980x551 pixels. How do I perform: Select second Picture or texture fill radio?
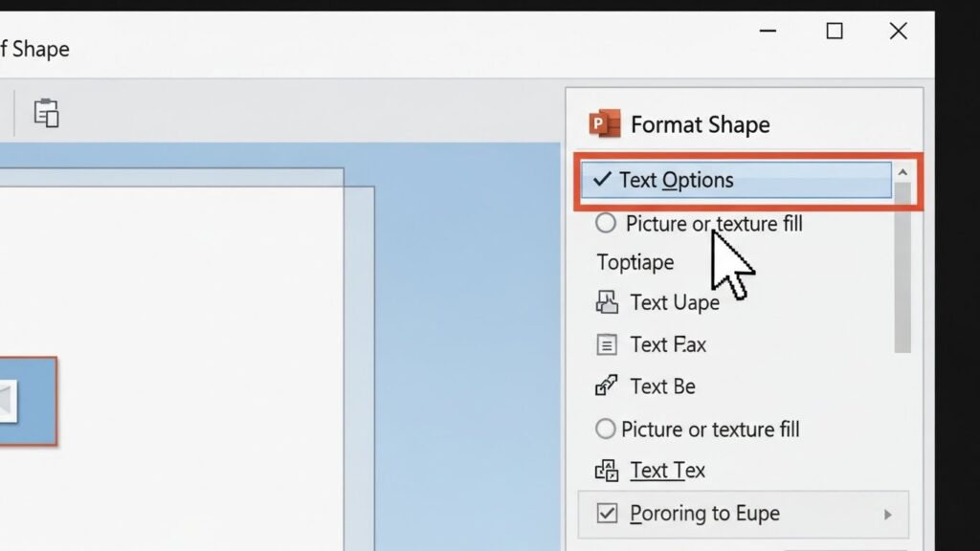point(605,430)
